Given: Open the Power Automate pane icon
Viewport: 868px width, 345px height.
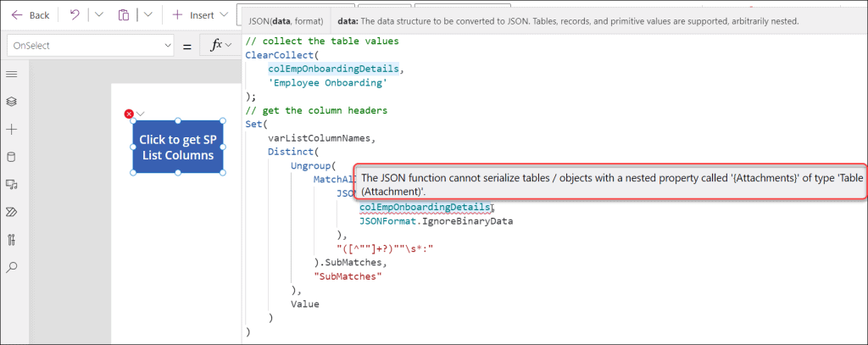Looking at the screenshot, I should [x=11, y=212].
